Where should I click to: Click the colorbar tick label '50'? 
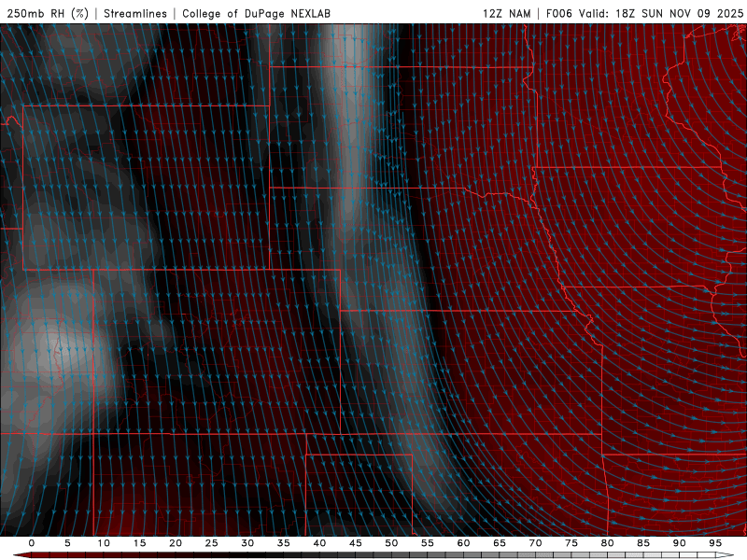coord(391,543)
